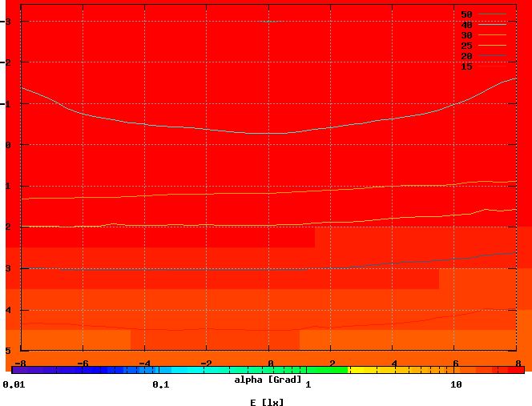
Task: Click the 'E [lx]' colorbar label
Action: pyautogui.click(x=267, y=401)
